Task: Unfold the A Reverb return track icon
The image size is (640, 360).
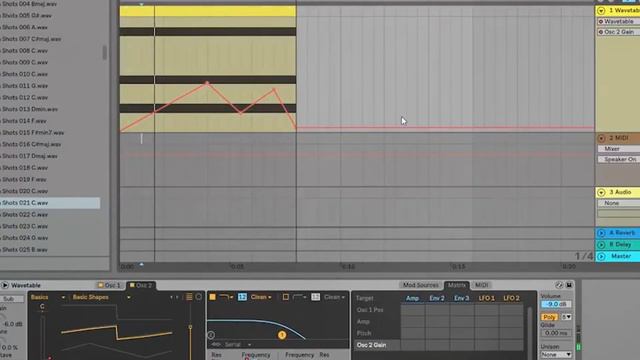Action: click(x=601, y=233)
